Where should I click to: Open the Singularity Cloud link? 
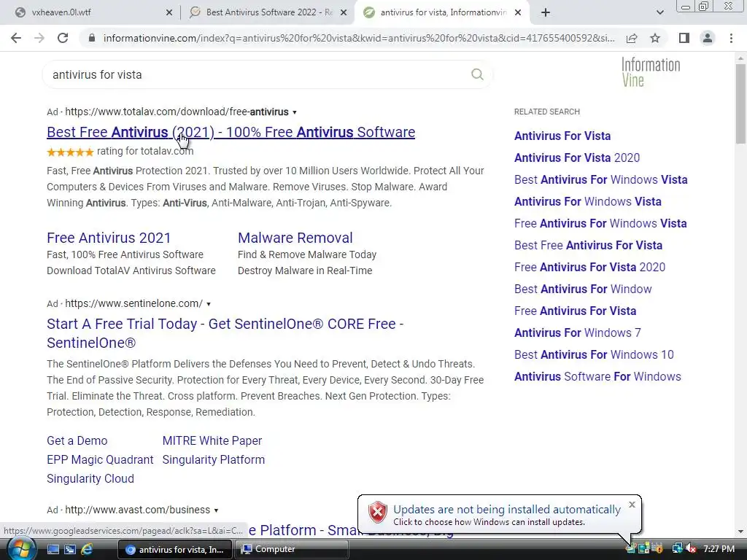click(x=90, y=478)
